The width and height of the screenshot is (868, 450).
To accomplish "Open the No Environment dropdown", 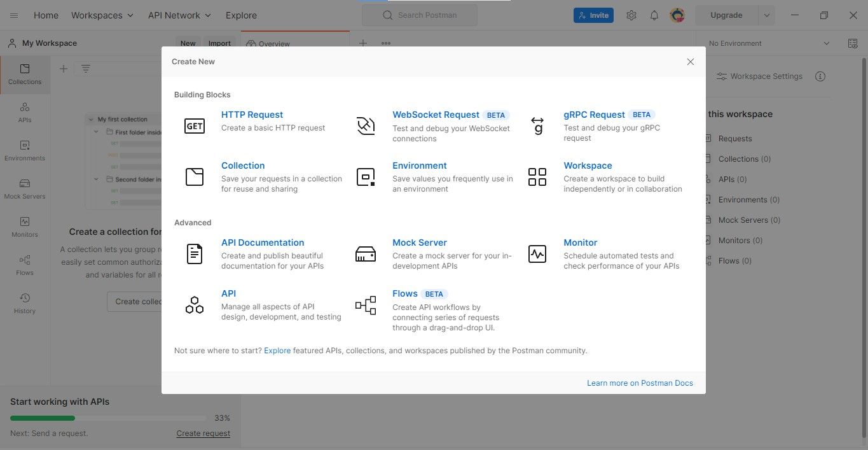I will 769,43.
